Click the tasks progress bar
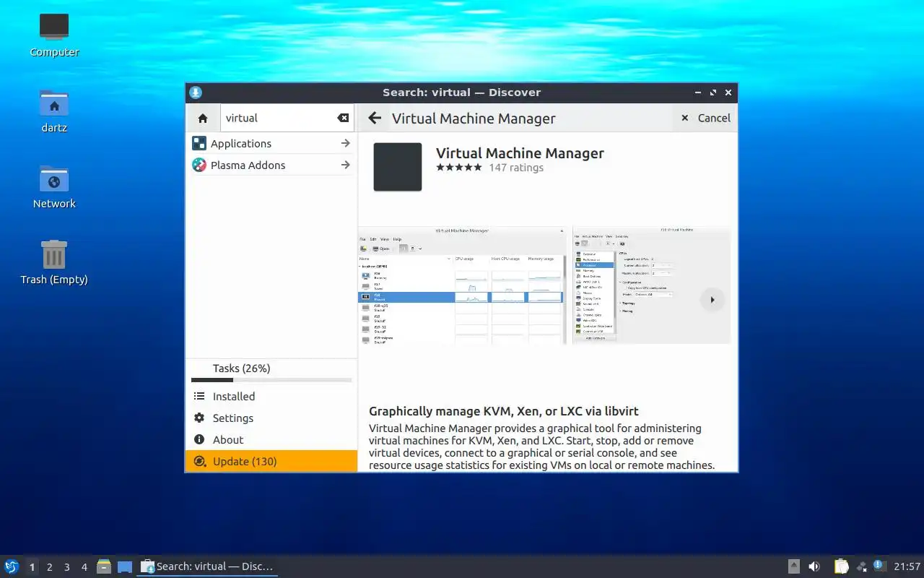 click(271, 380)
